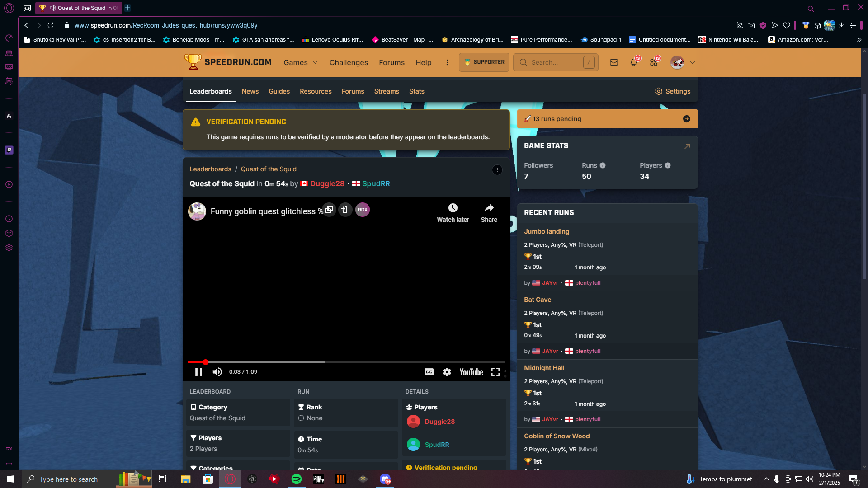
Task: Open the messages envelope icon
Action: point(613,62)
